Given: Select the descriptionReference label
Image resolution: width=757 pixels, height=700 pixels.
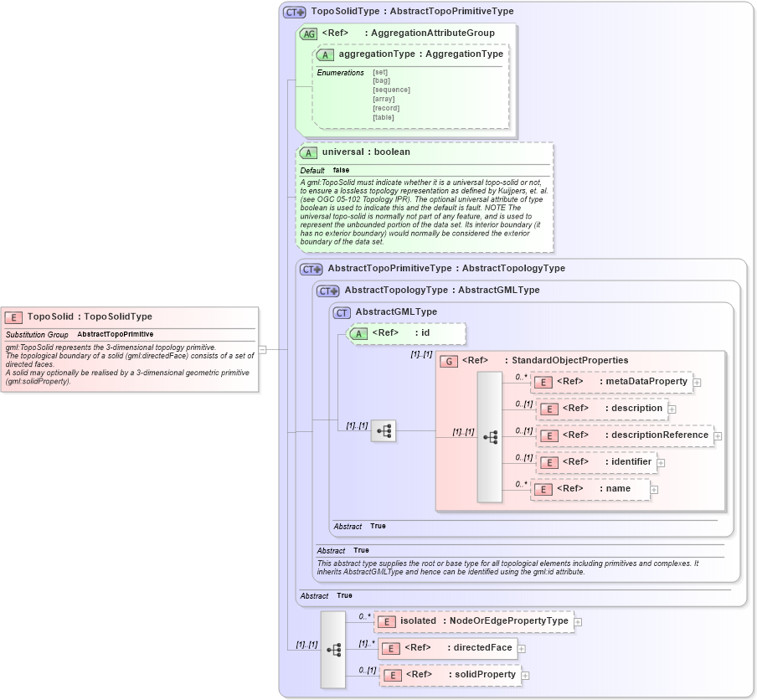Looking at the screenshot, I should (x=660, y=435).
